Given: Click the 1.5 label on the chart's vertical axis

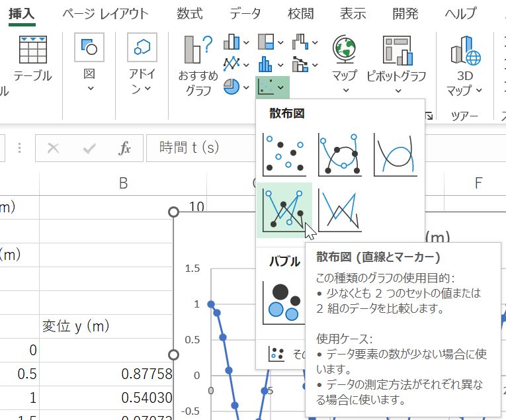Looking at the screenshot, I should tap(192, 269).
